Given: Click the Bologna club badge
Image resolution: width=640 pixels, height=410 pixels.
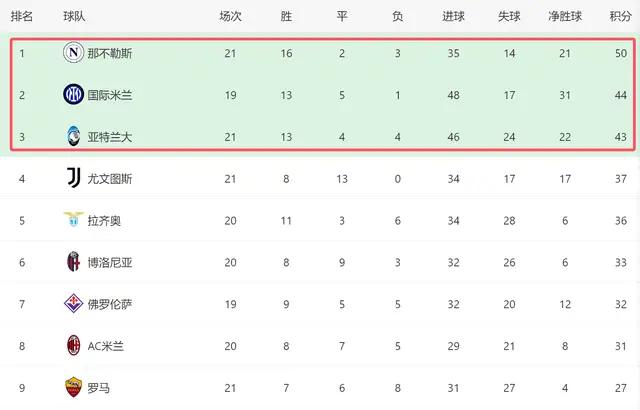Looking at the screenshot, I should coord(73,262).
